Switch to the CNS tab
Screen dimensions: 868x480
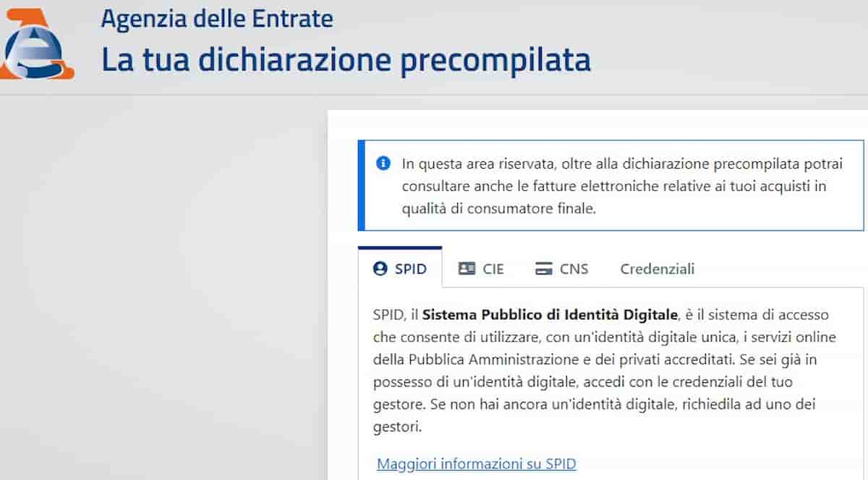click(563, 268)
